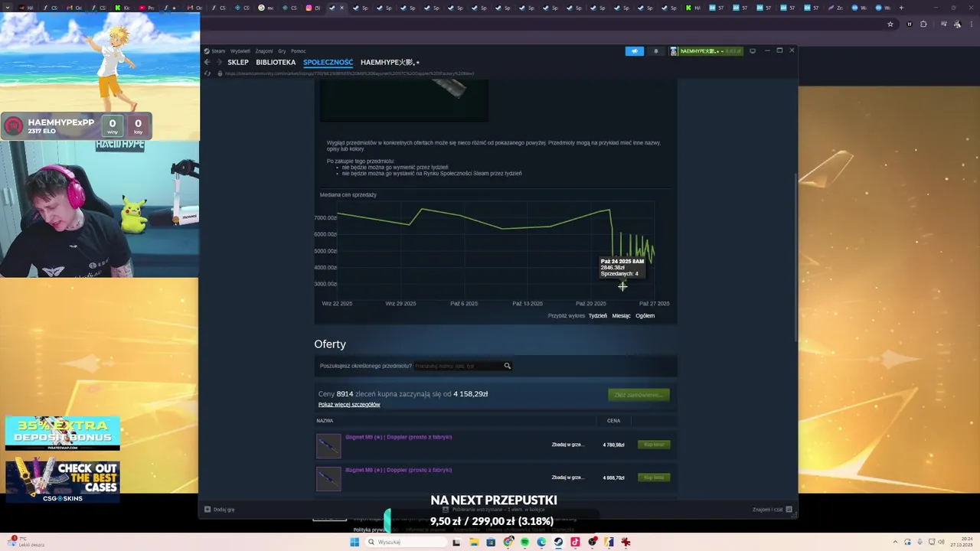
Task: Click the Windows Start button
Action: pos(354,542)
